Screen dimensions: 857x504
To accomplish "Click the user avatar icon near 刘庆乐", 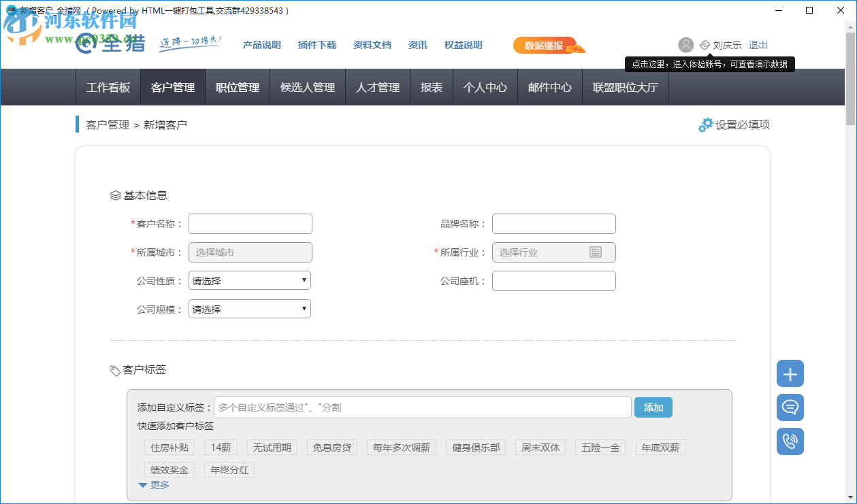I will 685,45.
